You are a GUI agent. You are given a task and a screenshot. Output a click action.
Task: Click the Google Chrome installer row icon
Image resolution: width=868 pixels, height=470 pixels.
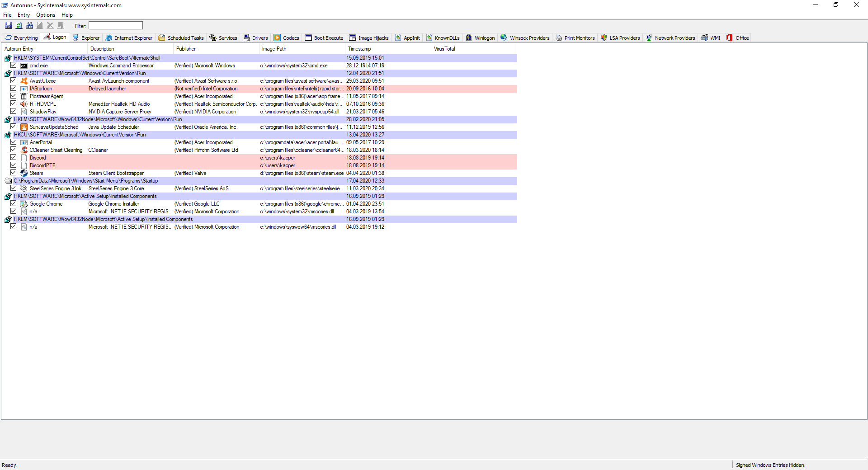(24, 204)
